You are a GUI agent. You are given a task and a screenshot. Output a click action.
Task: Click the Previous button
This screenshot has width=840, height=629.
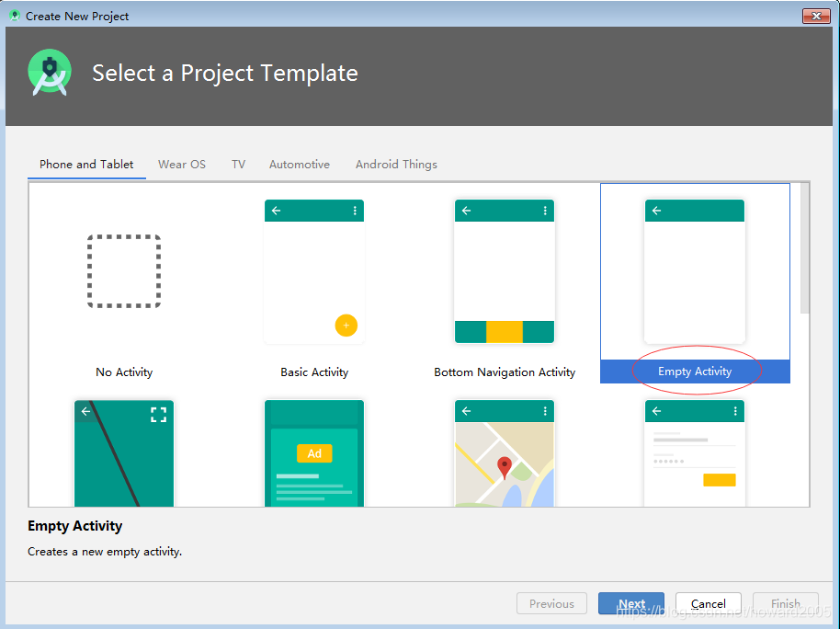coord(551,604)
